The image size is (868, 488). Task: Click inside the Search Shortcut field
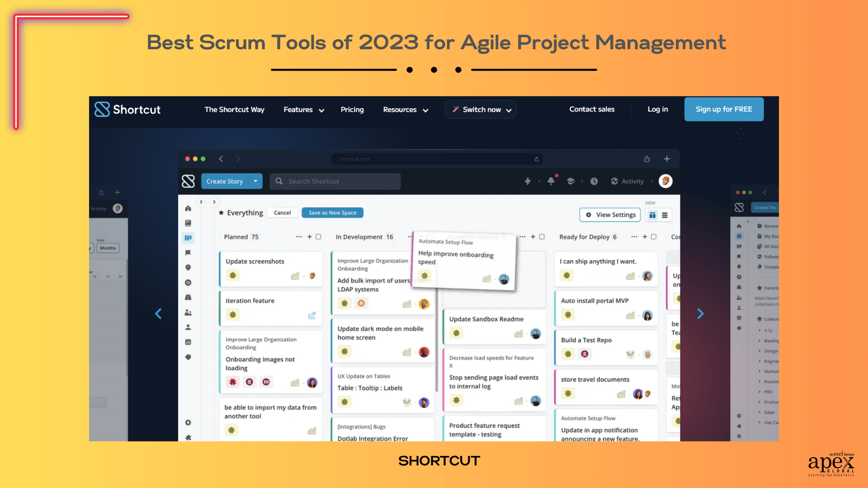[x=335, y=181]
